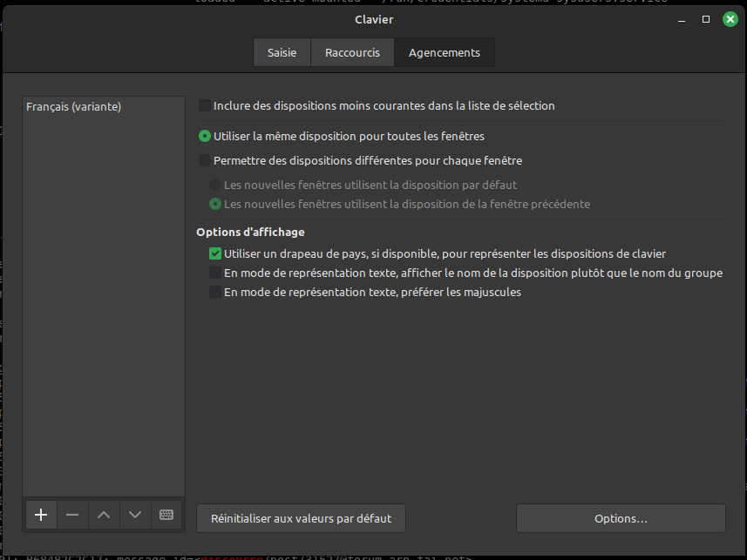Viewport: 747px width, 560px height.
Task: Select 'Français (variante)' layout in list
Action: click(x=104, y=106)
